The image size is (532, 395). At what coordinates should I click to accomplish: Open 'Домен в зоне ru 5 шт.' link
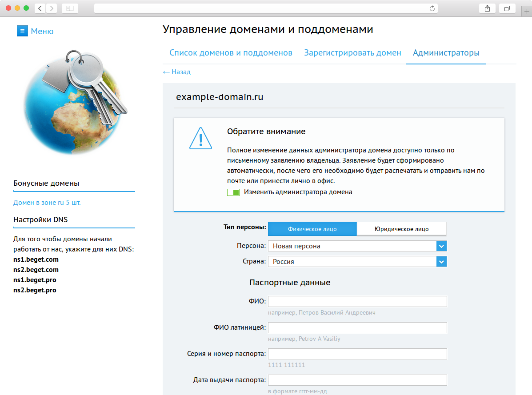tap(47, 203)
